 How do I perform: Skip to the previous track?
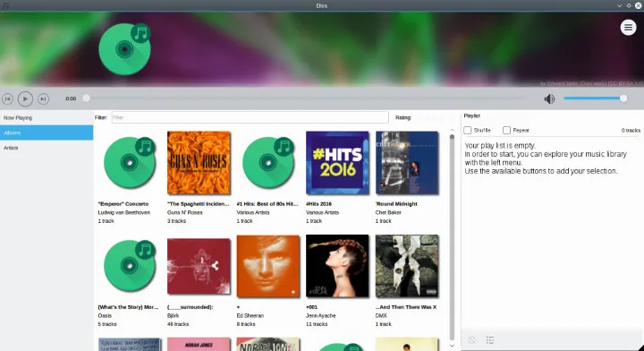pyautogui.click(x=7, y=99)
